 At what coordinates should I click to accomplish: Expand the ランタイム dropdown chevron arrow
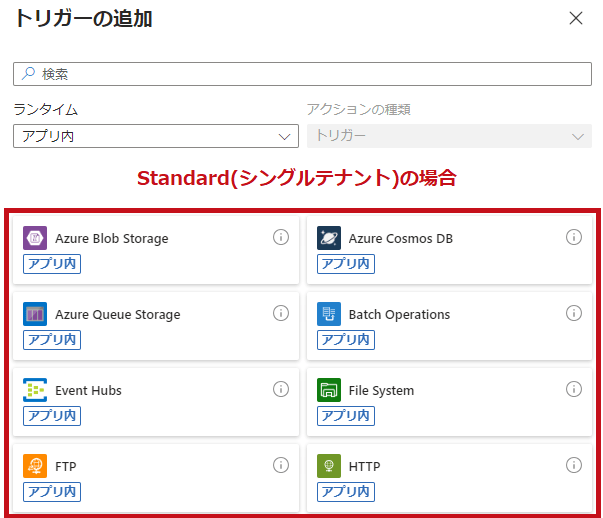click(284, 137)
